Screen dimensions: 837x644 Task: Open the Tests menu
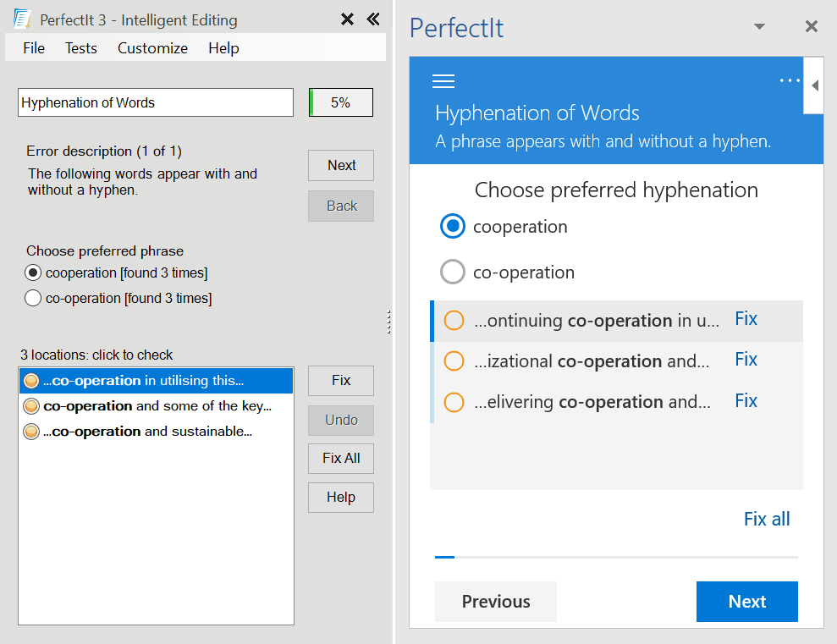pyautogui.click(x=80, y=48)
